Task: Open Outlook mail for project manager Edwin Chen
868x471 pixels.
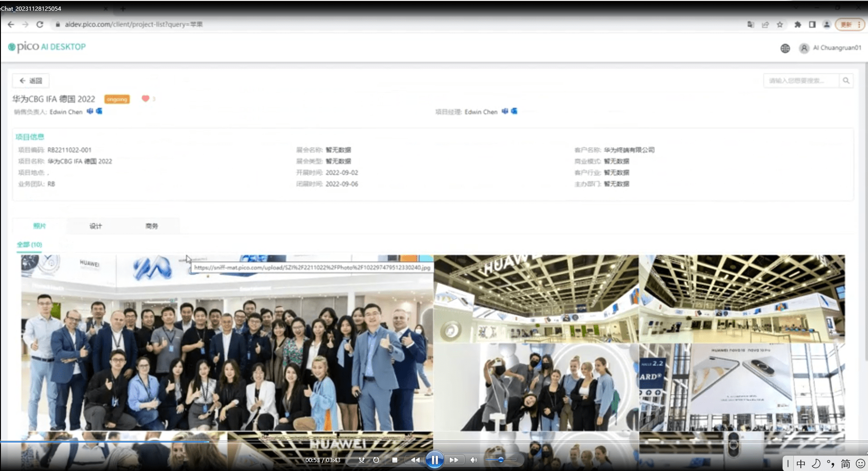Action: click(514, 111)
